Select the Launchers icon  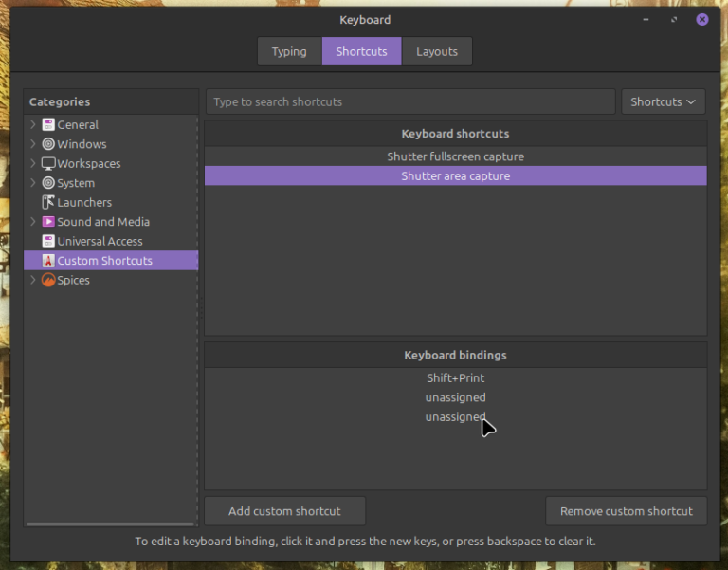(48, 202)
